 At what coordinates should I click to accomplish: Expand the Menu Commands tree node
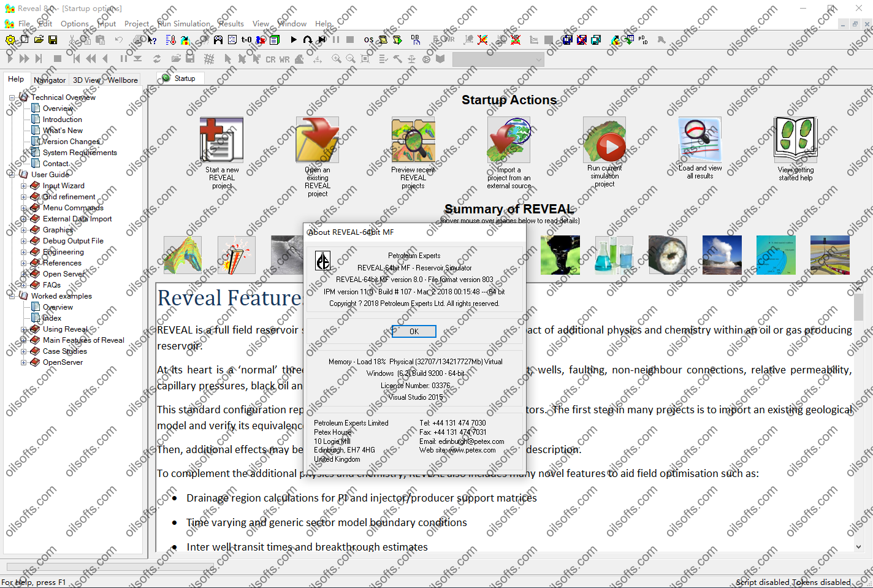(24, 208)
